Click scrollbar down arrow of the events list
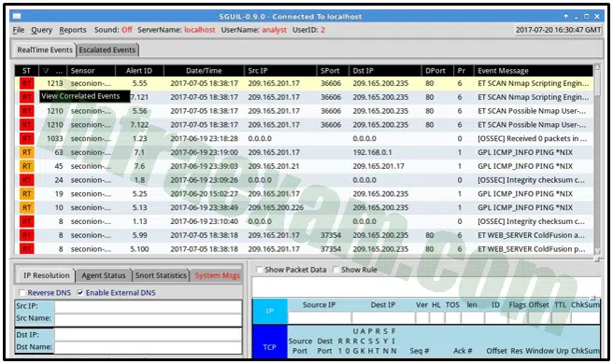The width and height of the screenshot is (613, 364). 597,251
